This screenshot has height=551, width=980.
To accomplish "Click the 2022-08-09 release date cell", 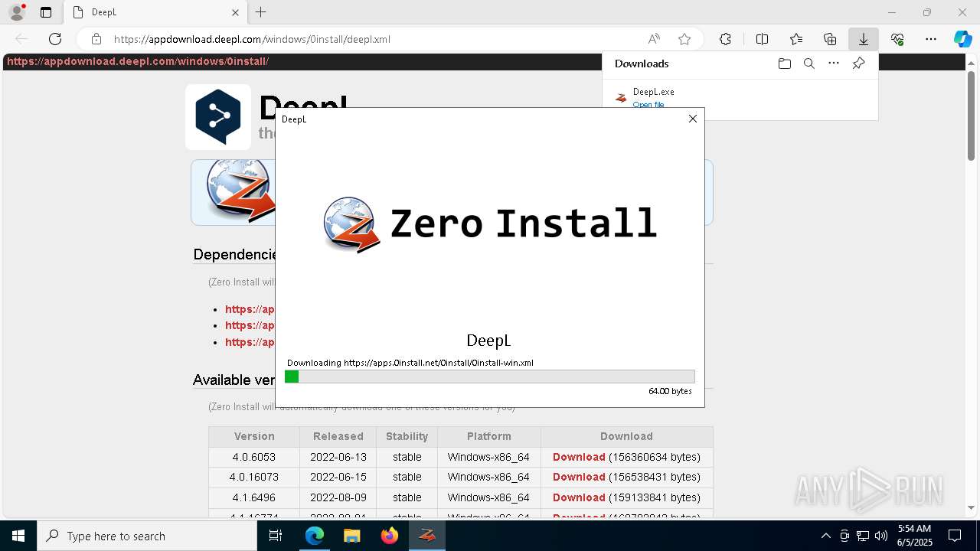I will (x=338, y=497).
